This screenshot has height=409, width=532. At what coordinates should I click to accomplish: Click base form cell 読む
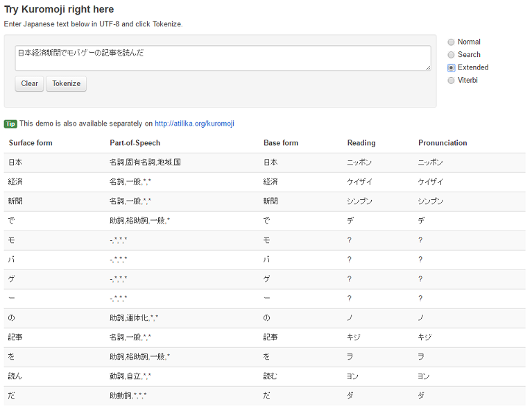[x=270, y=376]
